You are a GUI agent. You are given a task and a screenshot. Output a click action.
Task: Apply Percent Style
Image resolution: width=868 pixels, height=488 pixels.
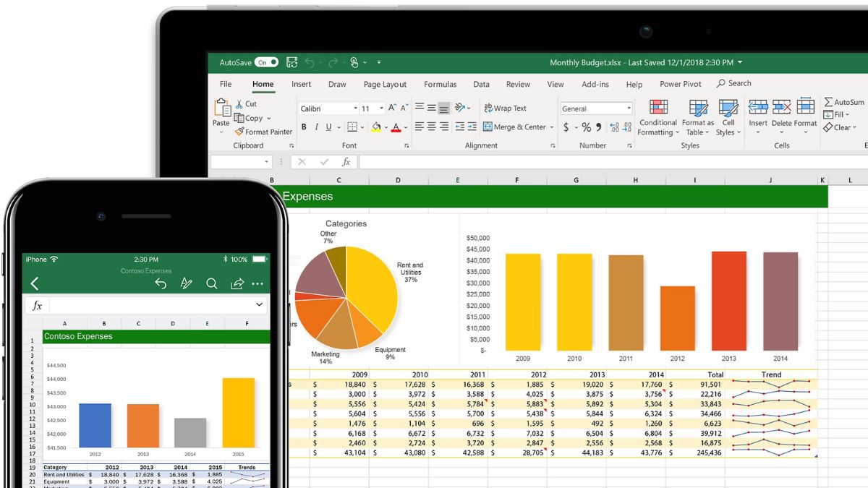point(587,127)
